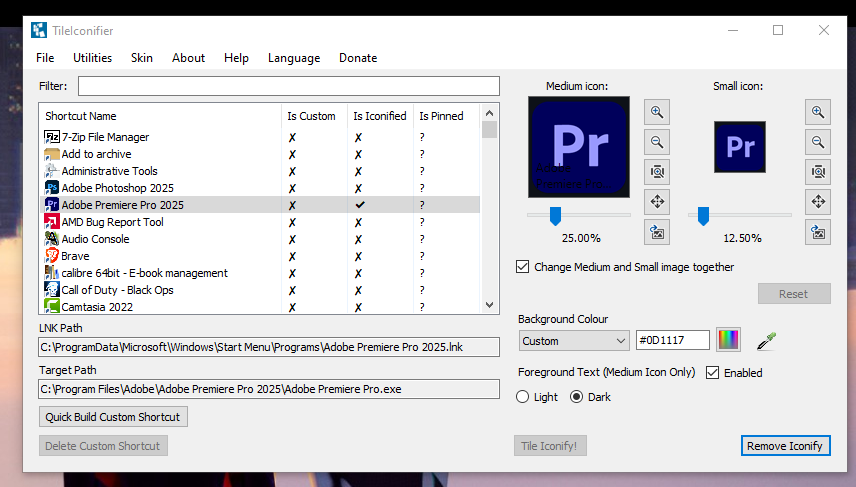Click the change image icon for Small icon
The height and width of the screenshot is (487, 856).
point(818,232)
